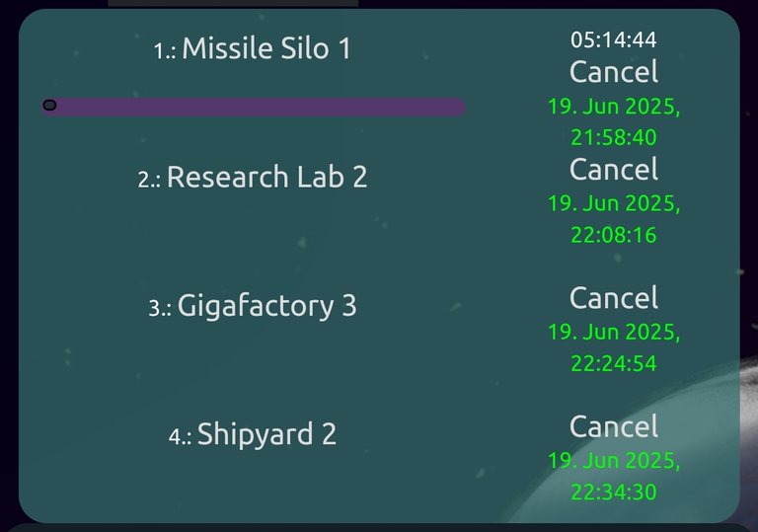Viewport: 758px width, 532px height.
Task: Cancel the Research Lab 2 queue item
Action: pos(614,169)
